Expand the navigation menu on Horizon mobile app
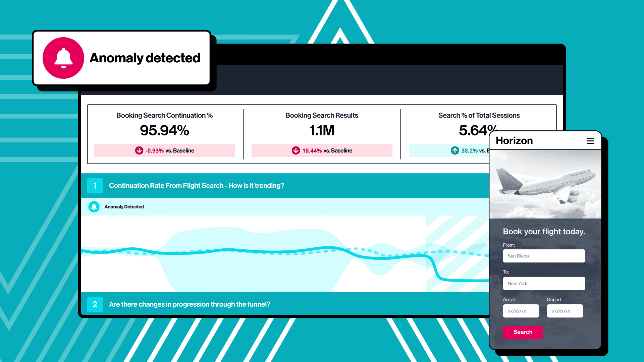This screenshot has height=362, width=644. point(590,140)
